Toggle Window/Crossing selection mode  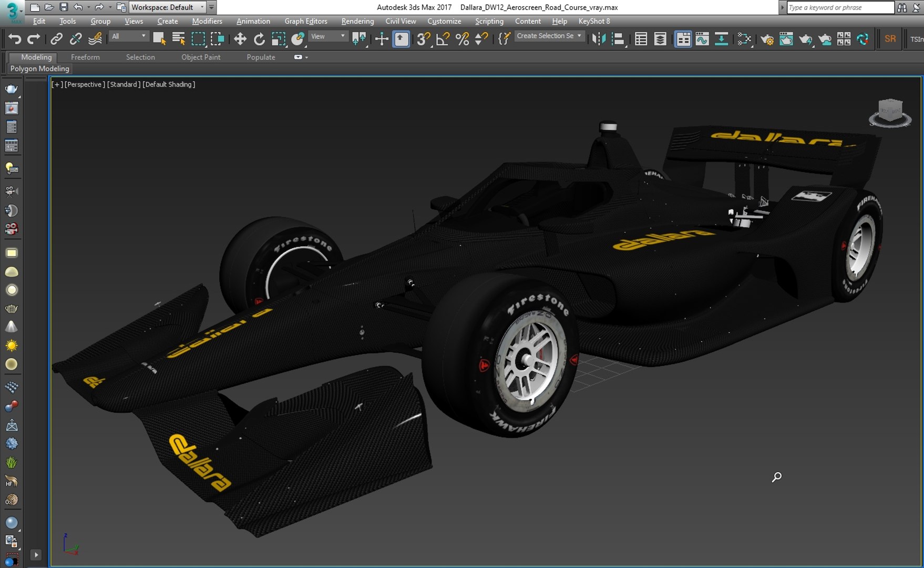point(217,39)
